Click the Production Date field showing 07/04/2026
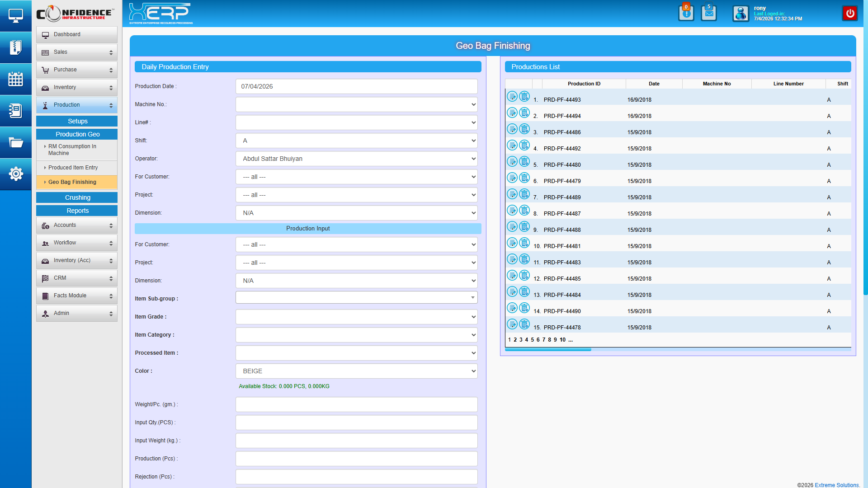This screenshot has width=868, height=488. 356,86
